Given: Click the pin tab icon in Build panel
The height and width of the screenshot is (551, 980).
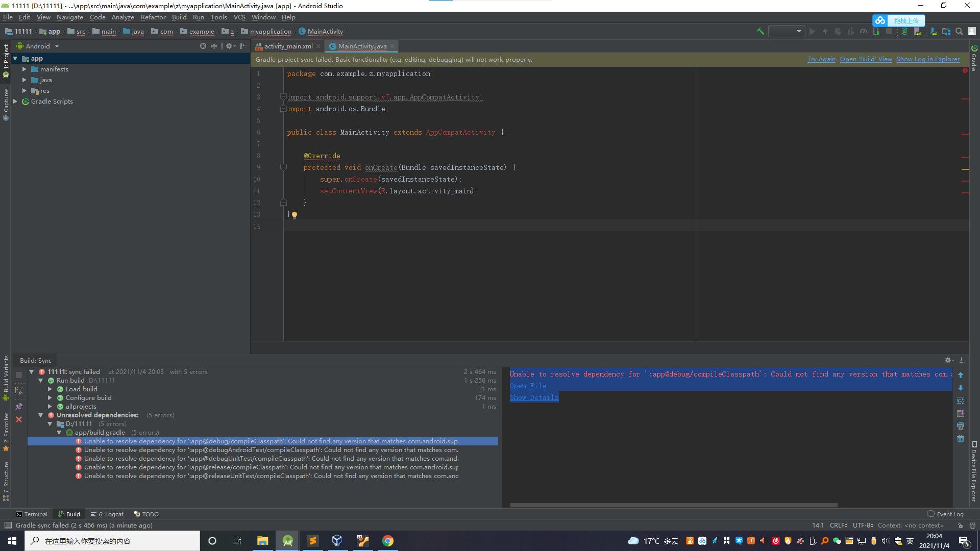Looking at the screenshot, I should point(19,407).
